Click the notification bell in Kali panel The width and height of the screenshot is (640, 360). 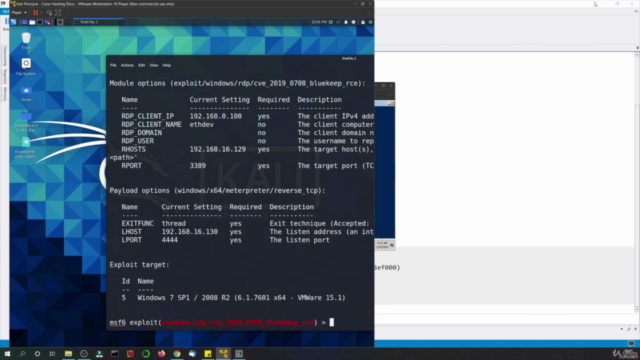(x=346, y=22)
